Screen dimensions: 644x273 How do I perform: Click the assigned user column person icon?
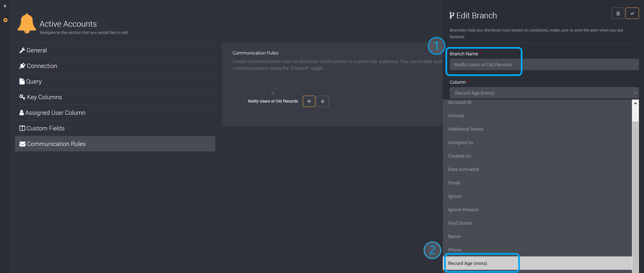(x=22, y=112)
